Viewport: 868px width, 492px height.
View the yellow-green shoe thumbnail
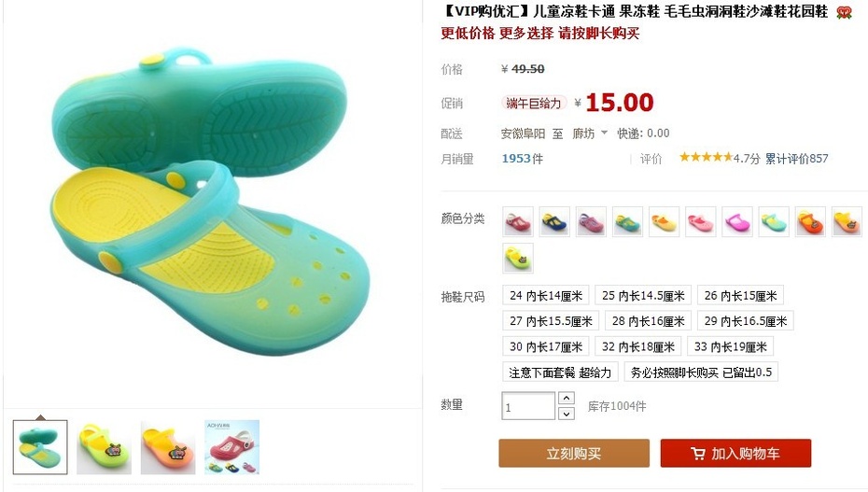(x=105, y=447)
